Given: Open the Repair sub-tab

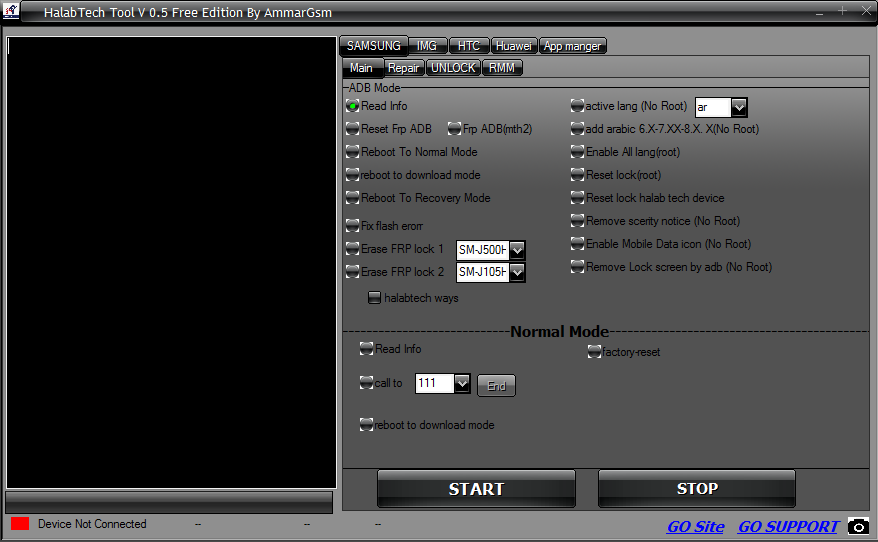Looking at the screenshot, I should click(404, 68).
